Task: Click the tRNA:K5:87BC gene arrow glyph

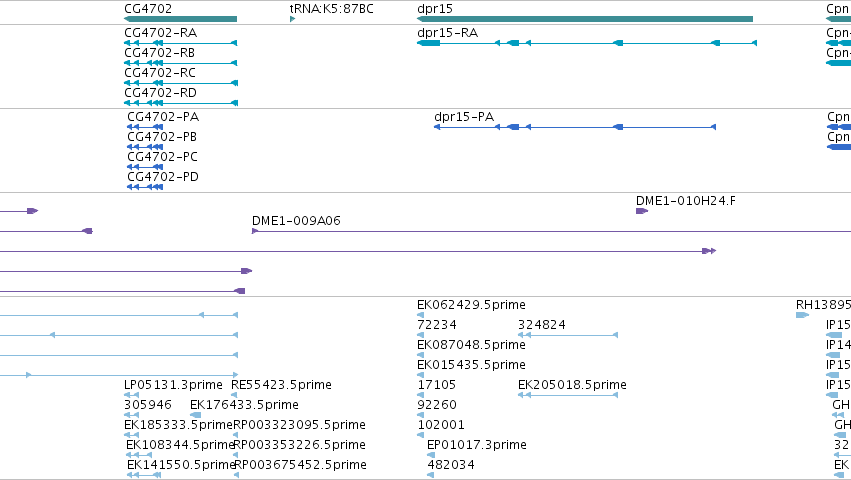Action: tap(293, 19)
